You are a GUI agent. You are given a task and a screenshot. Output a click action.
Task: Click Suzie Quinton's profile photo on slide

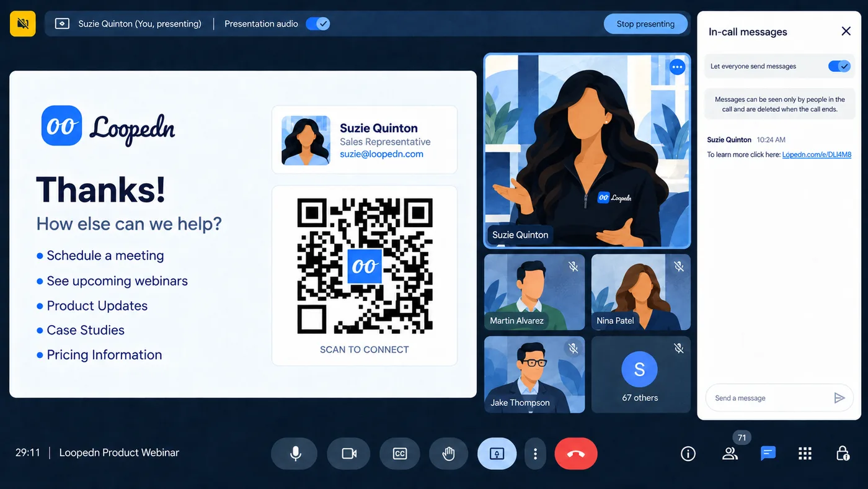click(306, 140)
